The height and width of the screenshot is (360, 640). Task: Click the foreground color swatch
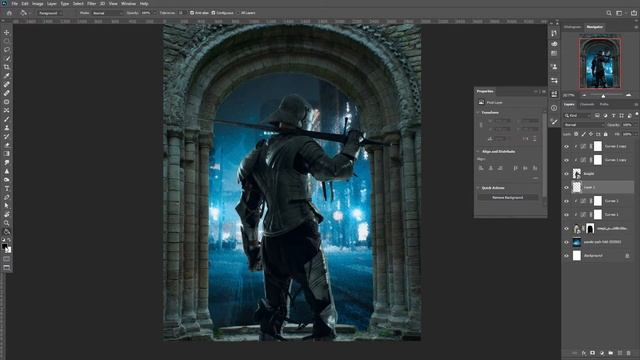point(4,247)
